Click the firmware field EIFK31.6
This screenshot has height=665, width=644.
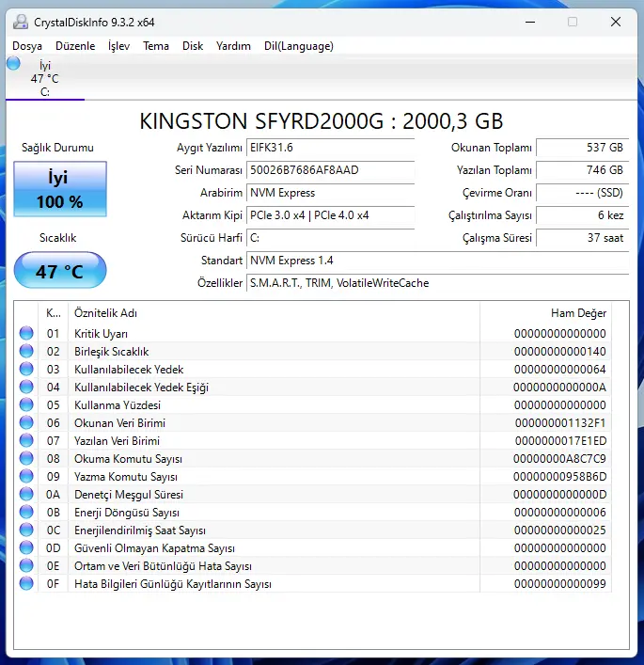(330, 148)
